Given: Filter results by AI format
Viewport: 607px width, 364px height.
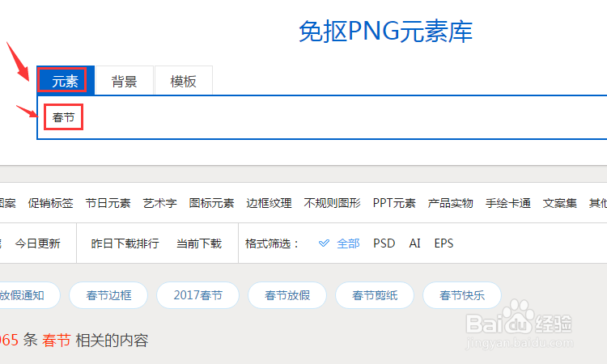Looking at the screenshot, I should [414, 243].
